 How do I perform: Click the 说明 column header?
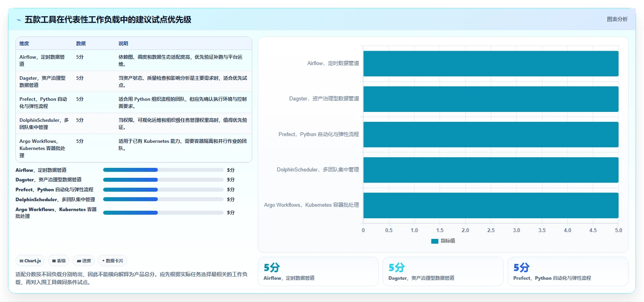pos(123,44)
